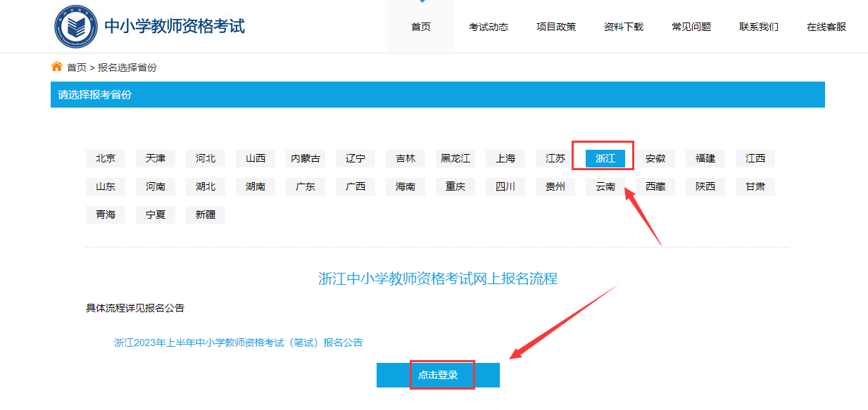Open the 考试动态 menu item
This screenshot has width=868, height=410.
pyautogui.click(x=488, y=26)
